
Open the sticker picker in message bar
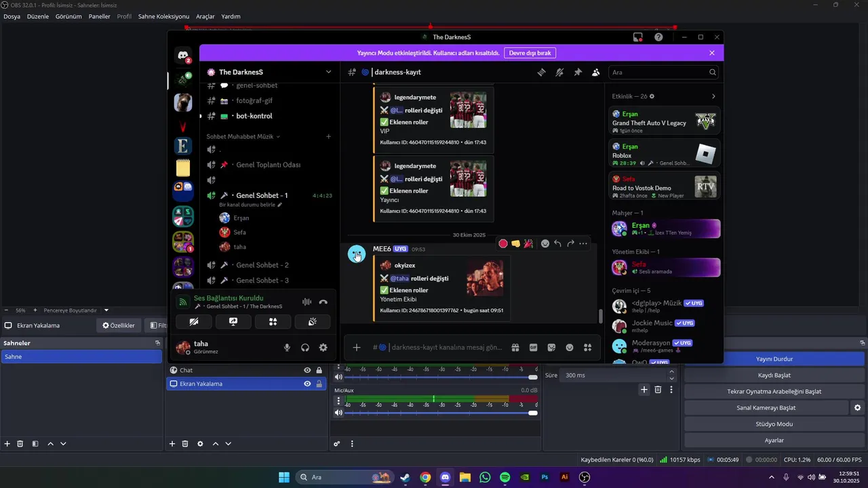pyautogui.click(x=551, y=348)
